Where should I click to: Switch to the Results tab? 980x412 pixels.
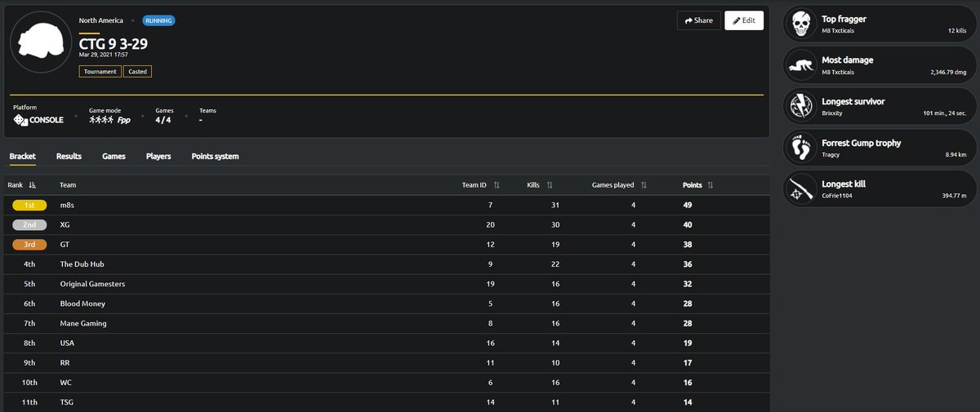coord(69,156)
